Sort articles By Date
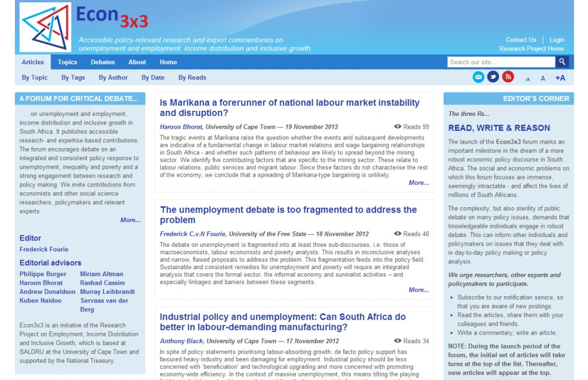Image resolution: width=588 pixels, height=380 pixels. (x=153, y=77)
